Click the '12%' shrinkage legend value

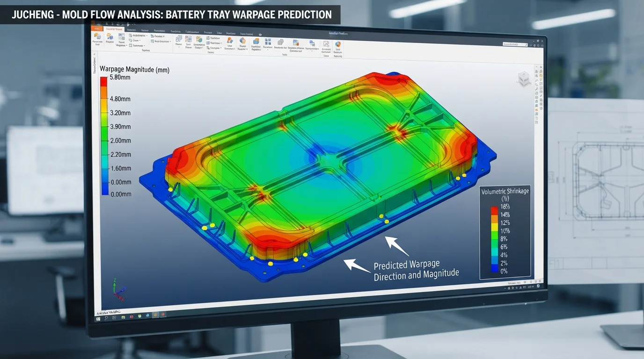click(x=505, y=223)
